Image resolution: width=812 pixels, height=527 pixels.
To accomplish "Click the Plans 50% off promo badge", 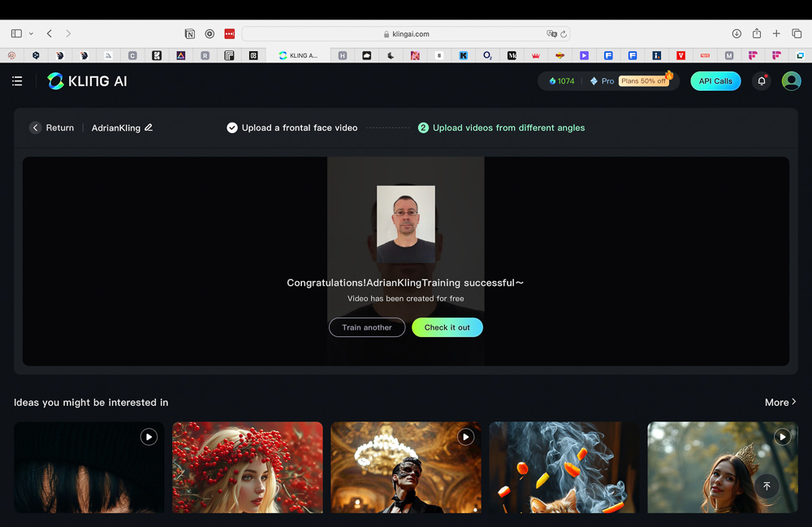I will (x=644, y=80).
